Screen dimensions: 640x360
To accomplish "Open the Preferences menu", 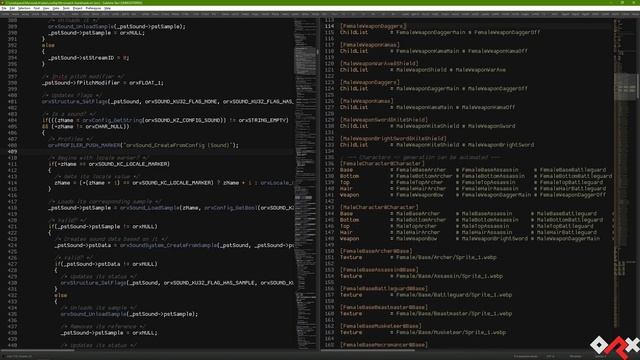I will coord(93,8).
